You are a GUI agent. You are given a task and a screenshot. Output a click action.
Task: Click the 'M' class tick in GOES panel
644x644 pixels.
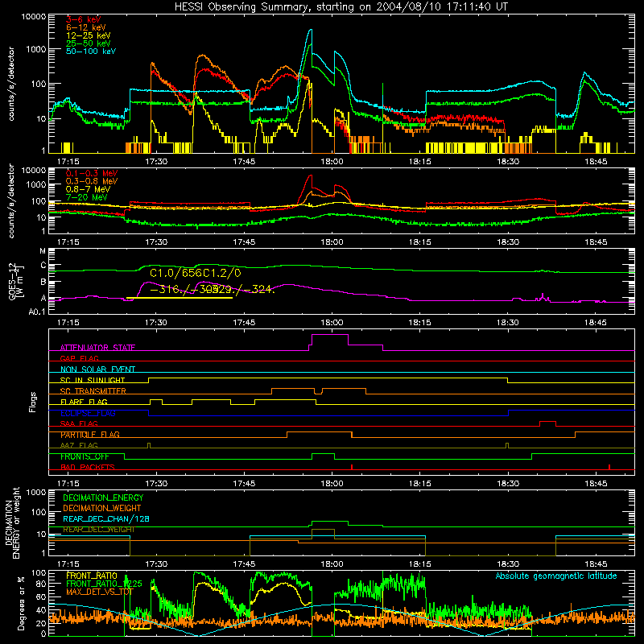[x=43, y=251]
